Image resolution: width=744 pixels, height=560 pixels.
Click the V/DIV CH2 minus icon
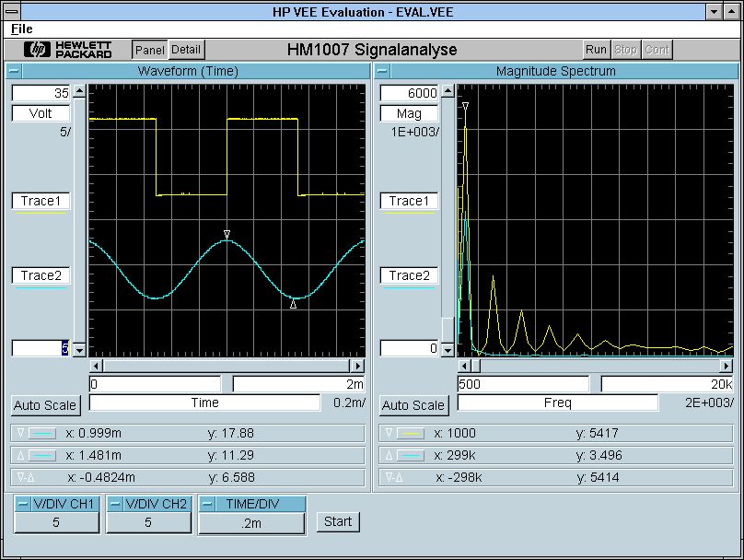115,503
